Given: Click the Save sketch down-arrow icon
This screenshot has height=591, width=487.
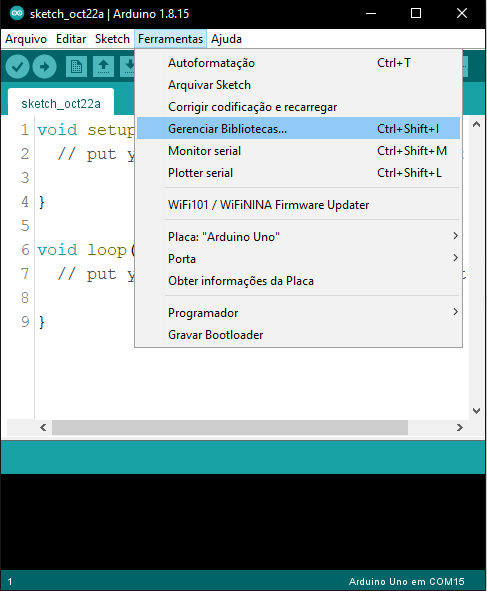Looking at the screenshot, I should [x=128, y=67].
